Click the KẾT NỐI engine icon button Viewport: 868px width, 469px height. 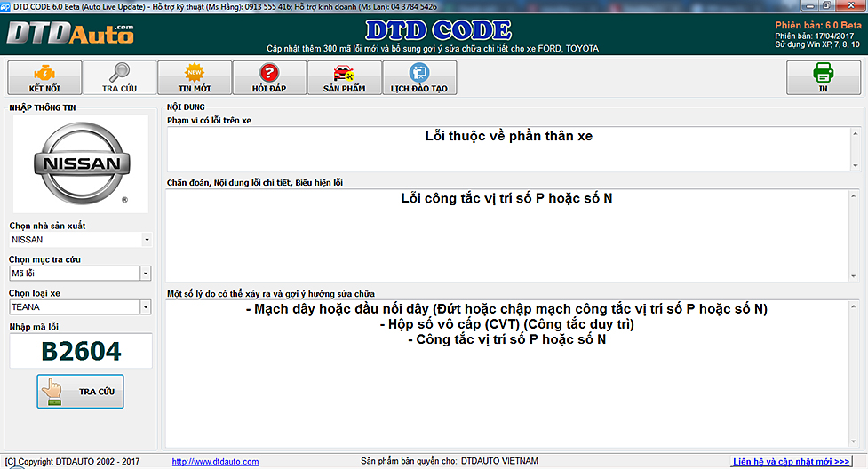coord(44,77)
